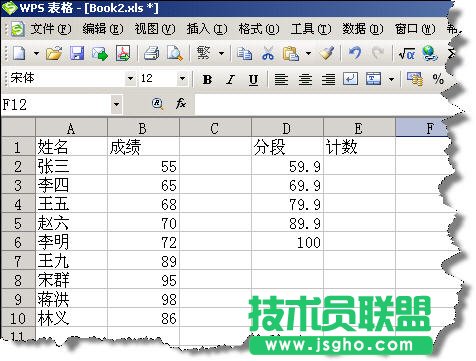Toggle Align left
The image size is (476, 361).
pos(281,80)
